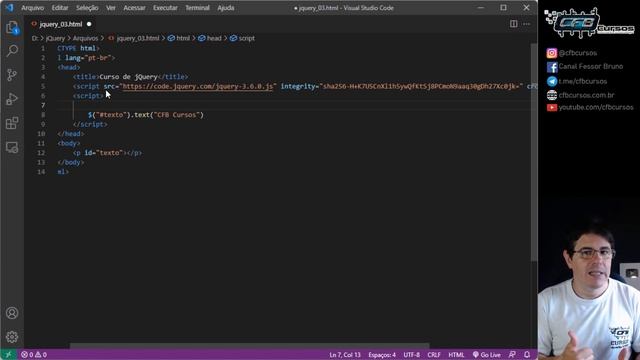Start Go Live server
Image resolution: width=640 pixels, height=360 pixels.
click(487, 355)
